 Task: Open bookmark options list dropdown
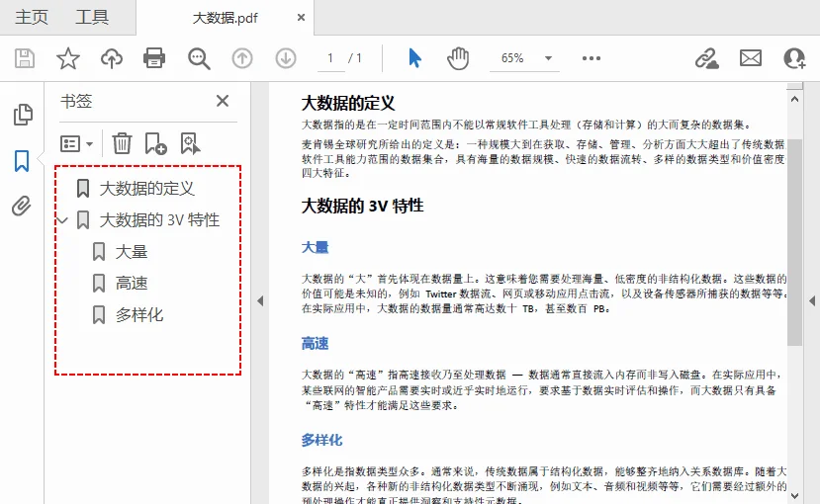point(76,143)
